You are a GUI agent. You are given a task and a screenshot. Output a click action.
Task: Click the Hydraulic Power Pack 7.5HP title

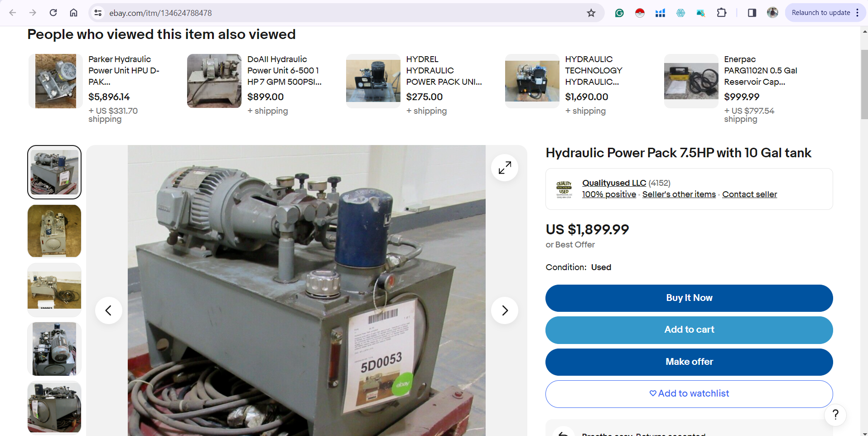(x=678, y=153)
